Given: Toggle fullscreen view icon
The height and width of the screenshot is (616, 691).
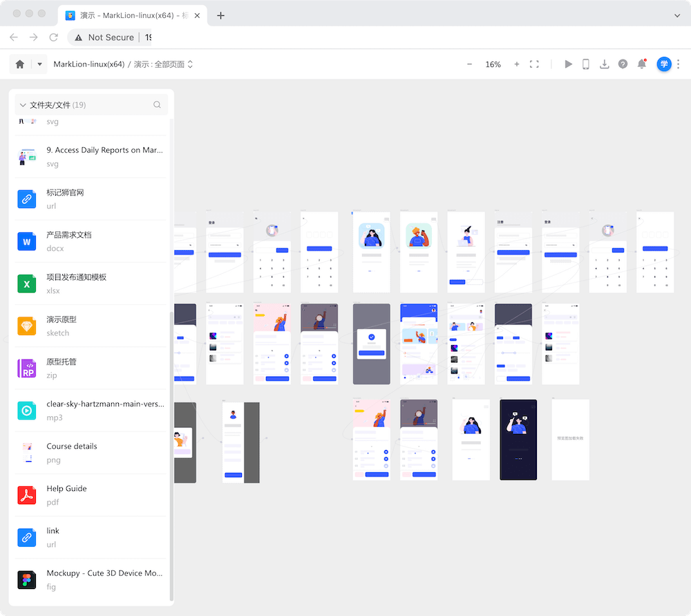Looking at the screenshot, I should coord(534,64).
